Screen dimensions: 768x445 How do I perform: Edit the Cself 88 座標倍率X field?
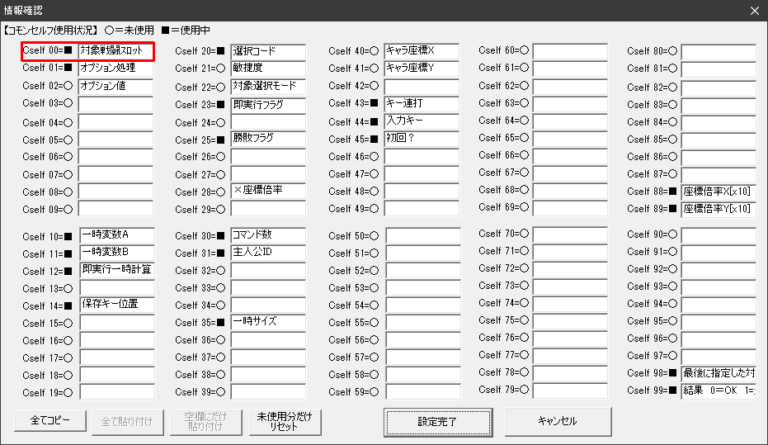718,191
